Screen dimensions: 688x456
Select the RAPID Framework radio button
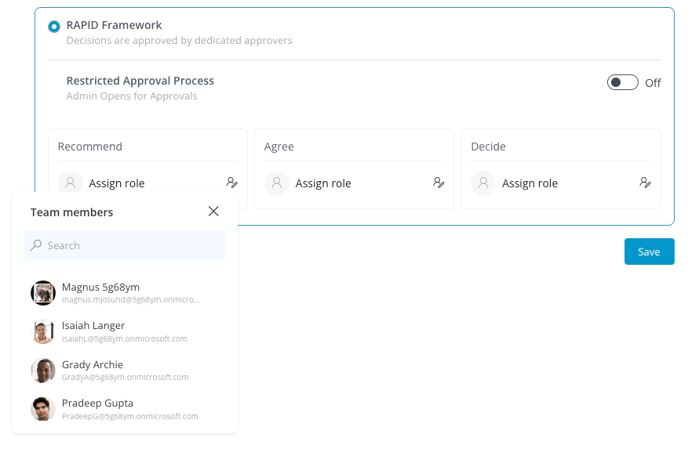point(54,26)
